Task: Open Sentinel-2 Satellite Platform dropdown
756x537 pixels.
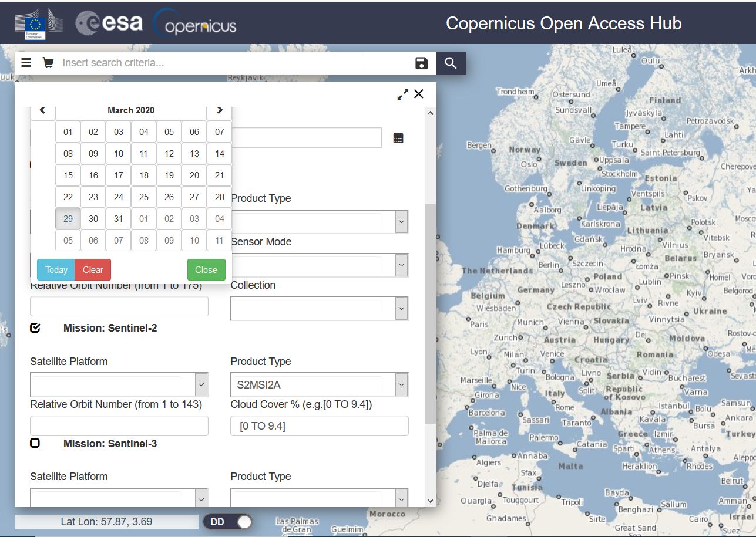Action: [x=119, y=384]
